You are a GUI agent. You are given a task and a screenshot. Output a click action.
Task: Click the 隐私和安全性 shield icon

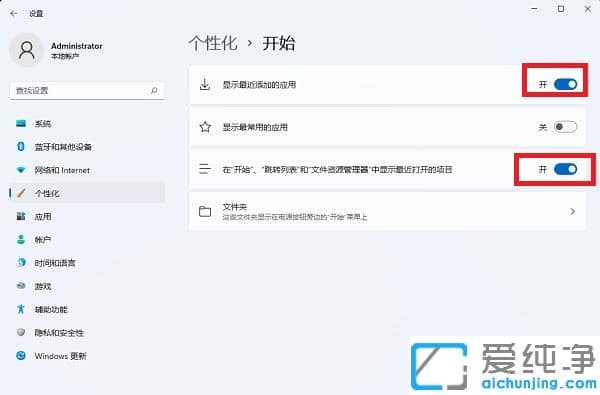21,332
